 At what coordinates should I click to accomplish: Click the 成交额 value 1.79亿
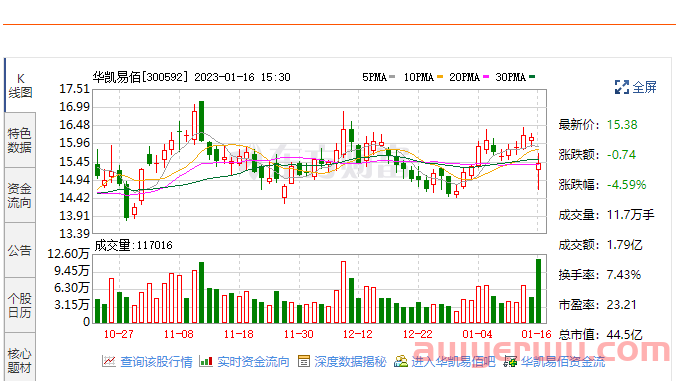pyautogui.click(x=624, y=245)
